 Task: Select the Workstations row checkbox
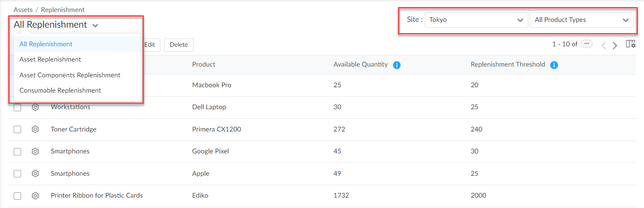tap(17, 108)
